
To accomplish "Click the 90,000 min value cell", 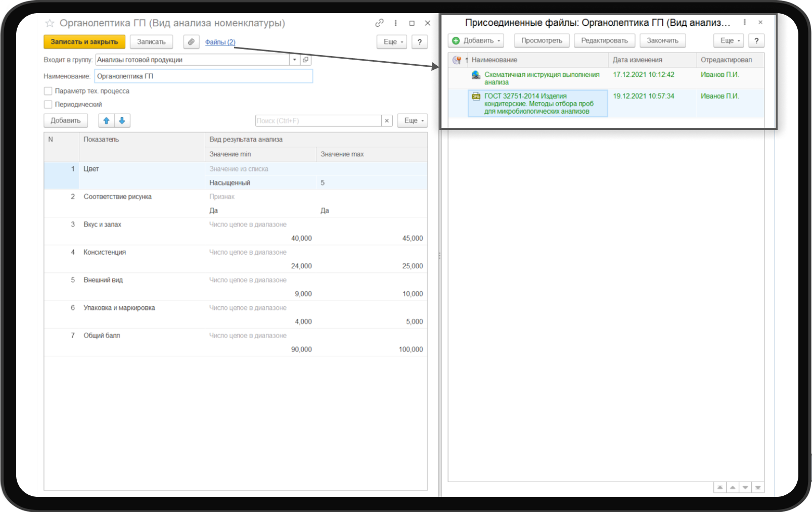I will coord(260,350).
